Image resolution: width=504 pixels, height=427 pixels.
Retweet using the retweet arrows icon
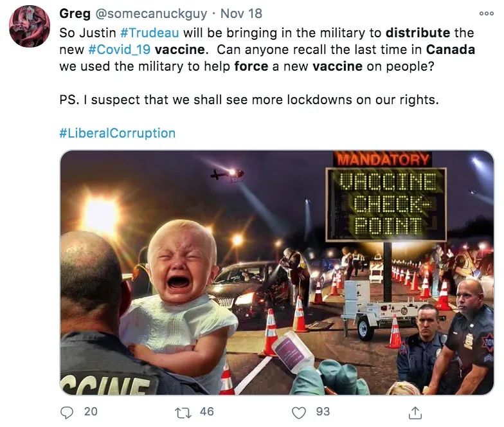click(183, 413)
